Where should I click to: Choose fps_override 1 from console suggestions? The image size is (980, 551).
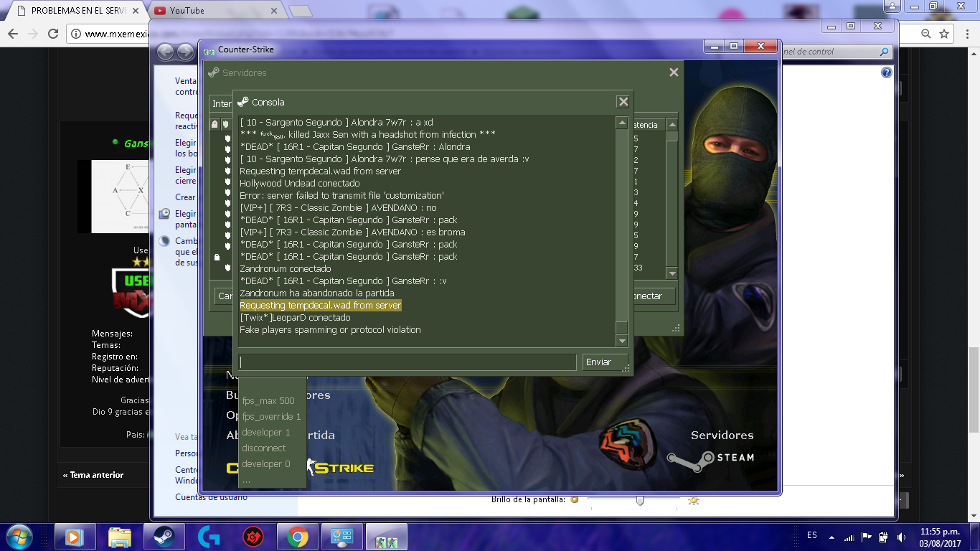tap(271, 416)
